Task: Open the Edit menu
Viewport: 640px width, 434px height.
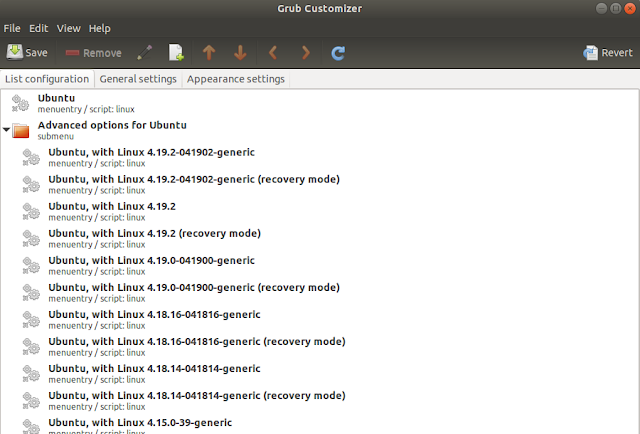Action: (38, 29)
